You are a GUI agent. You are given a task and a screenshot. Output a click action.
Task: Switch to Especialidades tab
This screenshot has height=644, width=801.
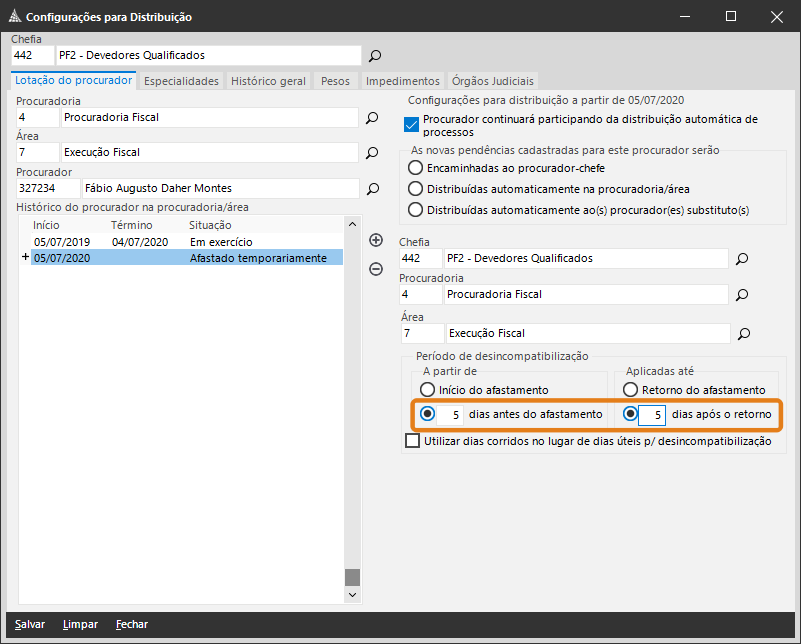coord(181,81)
